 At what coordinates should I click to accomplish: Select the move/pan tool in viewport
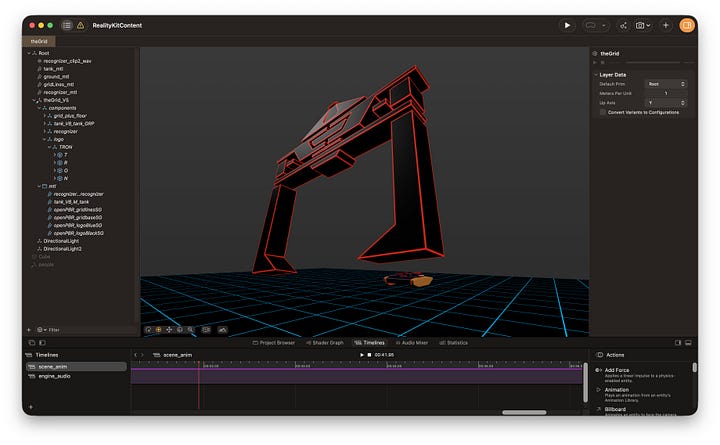pos(169,330)
